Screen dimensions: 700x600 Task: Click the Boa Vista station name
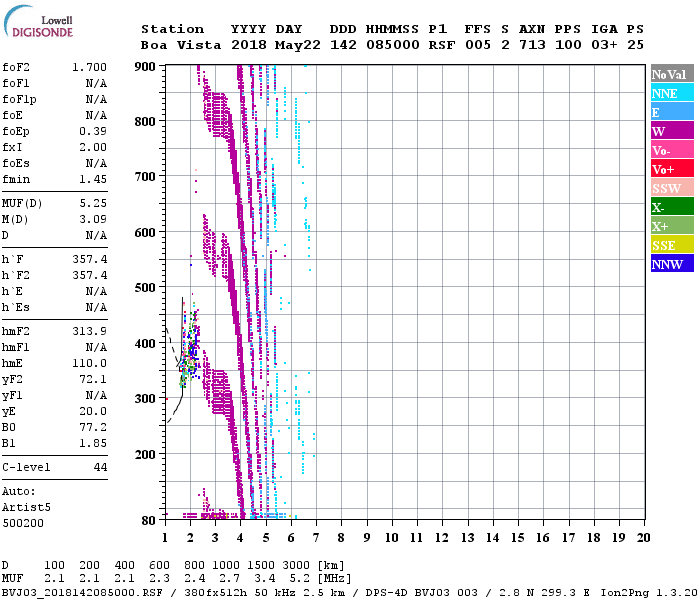coord(181,45)
